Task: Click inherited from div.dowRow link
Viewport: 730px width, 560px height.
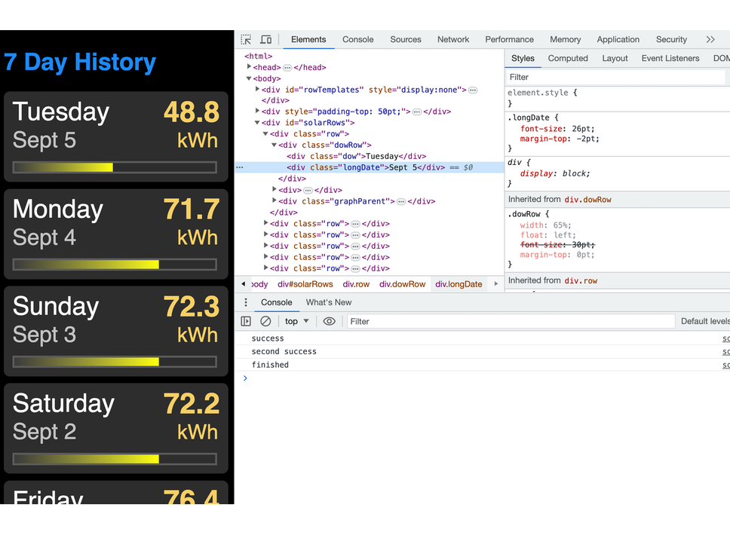Action: coord(587,200)
